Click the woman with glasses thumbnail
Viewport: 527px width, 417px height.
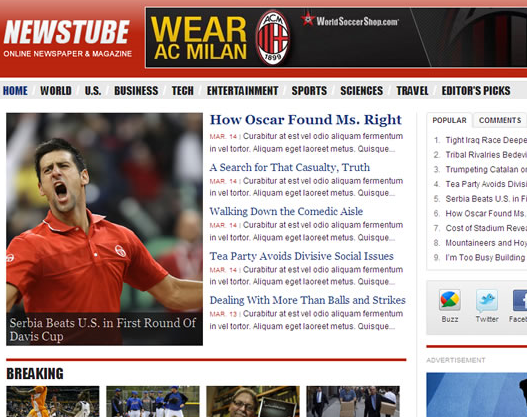(253, 402)
